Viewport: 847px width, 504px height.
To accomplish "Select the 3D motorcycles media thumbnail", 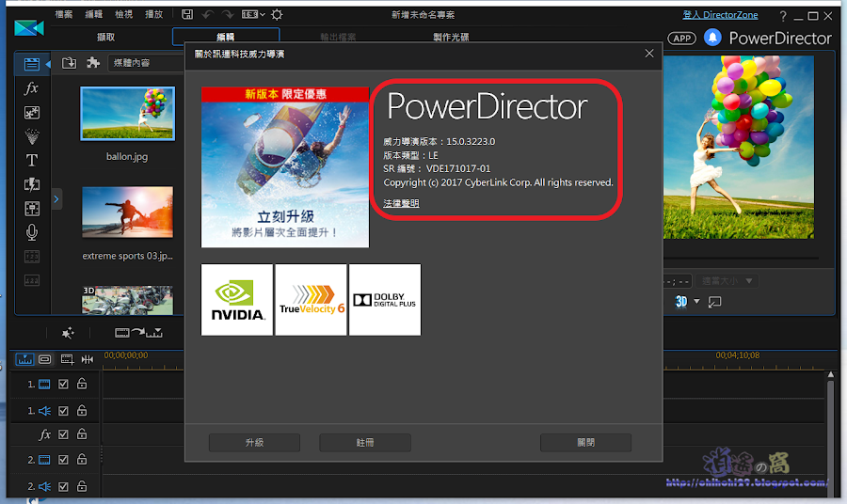I will pos(128,300).
